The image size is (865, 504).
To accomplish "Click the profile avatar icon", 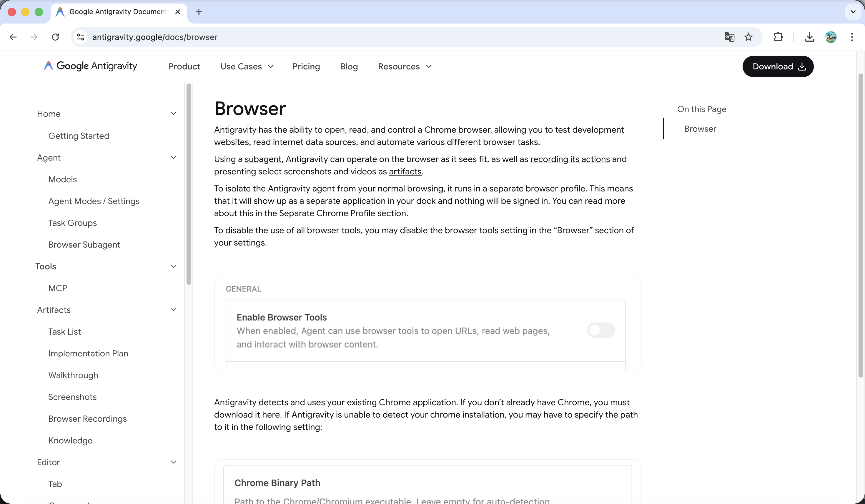I will tap(831, 37).
